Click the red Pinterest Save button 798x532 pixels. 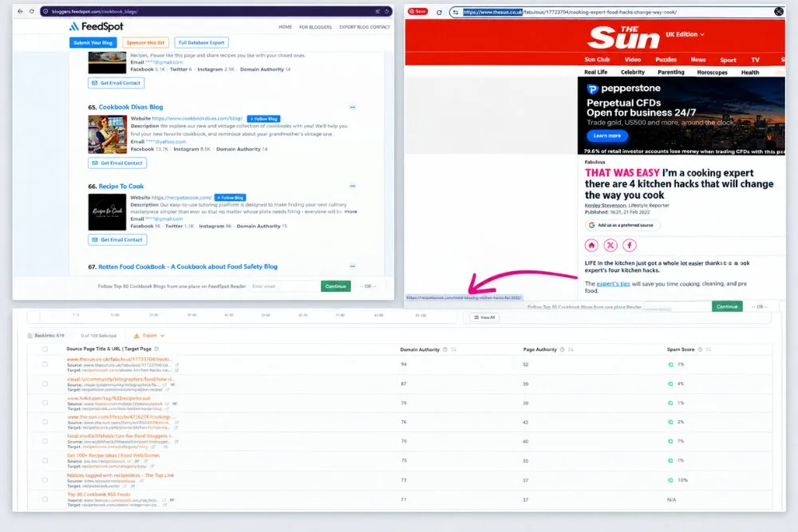click(418, 11)
